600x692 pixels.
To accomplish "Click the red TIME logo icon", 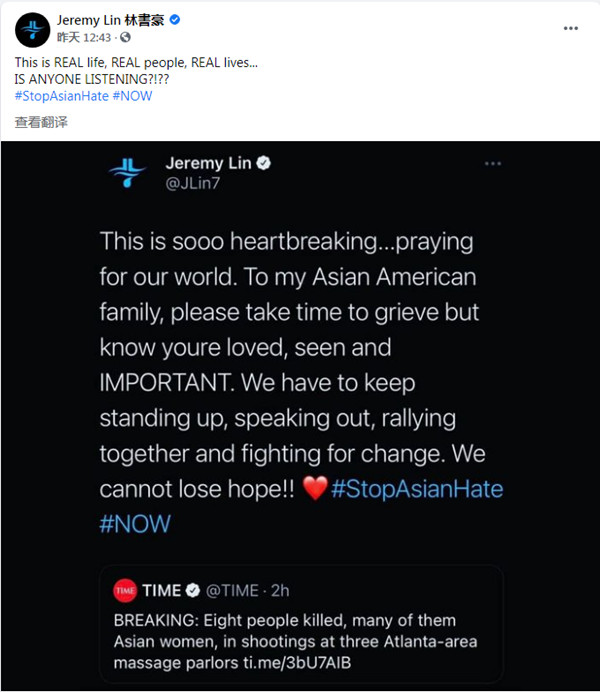I will coord(125,590).
